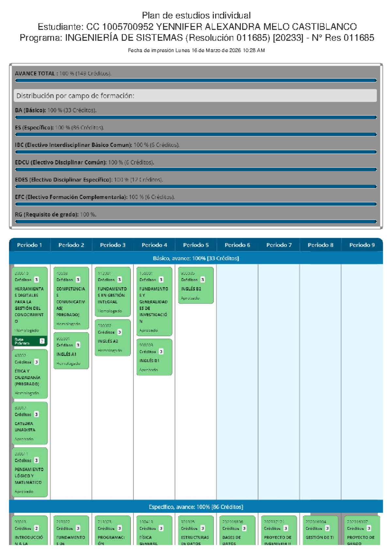Click the Periodo 4 header
Viewport: 392px width, 554px height.
point(154,245)
